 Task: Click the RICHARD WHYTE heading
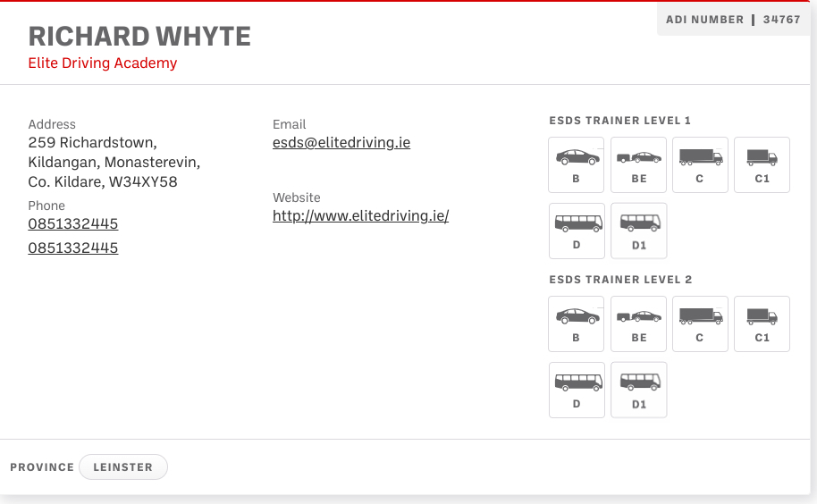point(139,37)
